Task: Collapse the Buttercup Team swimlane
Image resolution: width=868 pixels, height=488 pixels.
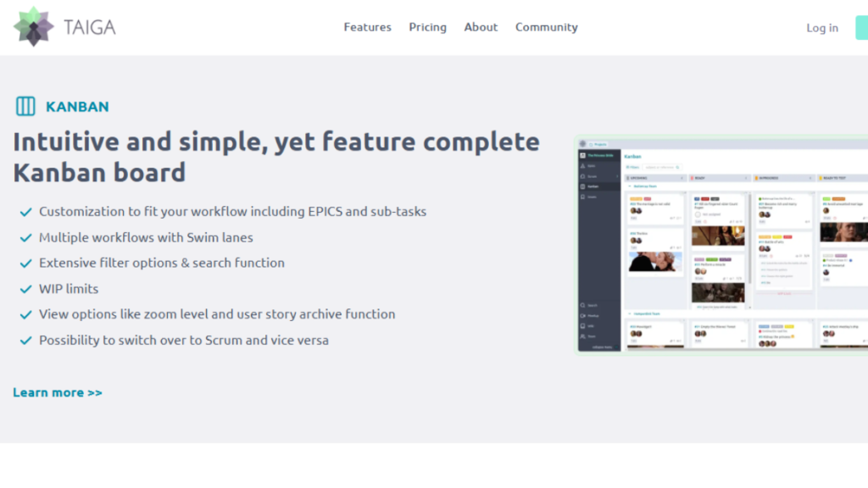Action: pyautogui.click(x=630, y=186)
